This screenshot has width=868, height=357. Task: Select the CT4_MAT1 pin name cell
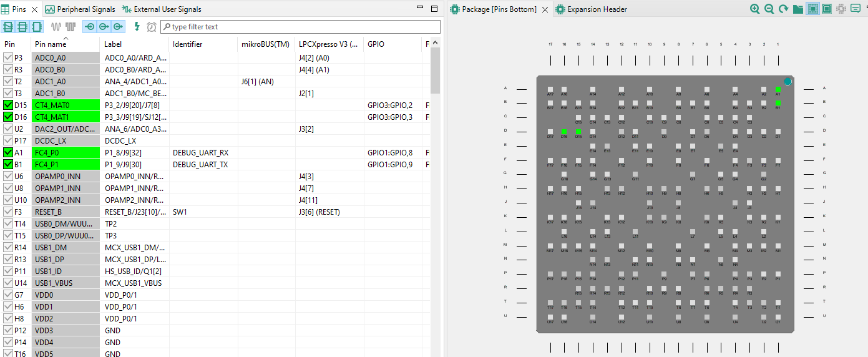tap(66, 117)
